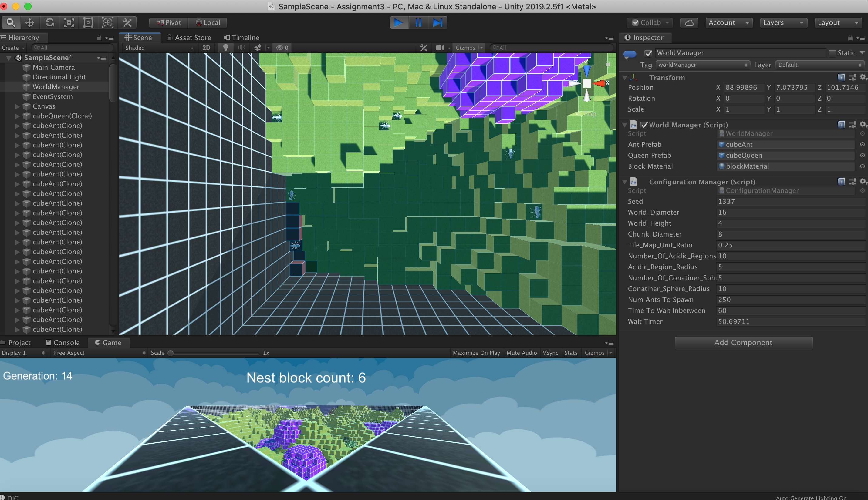The width and height of the screenshot is (868, 500).
Task: Enable the Static checkbox
Action: point(832,53)
